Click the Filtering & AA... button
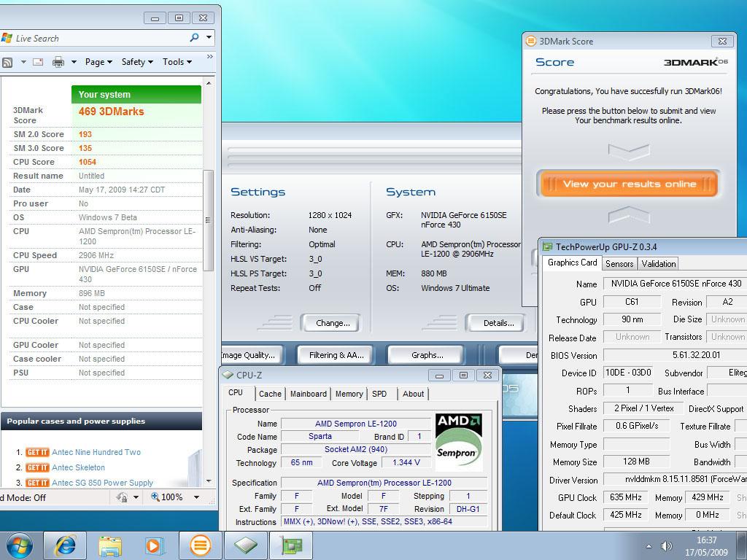This screenshot has height=560, width=747. [x=336, y=355]
